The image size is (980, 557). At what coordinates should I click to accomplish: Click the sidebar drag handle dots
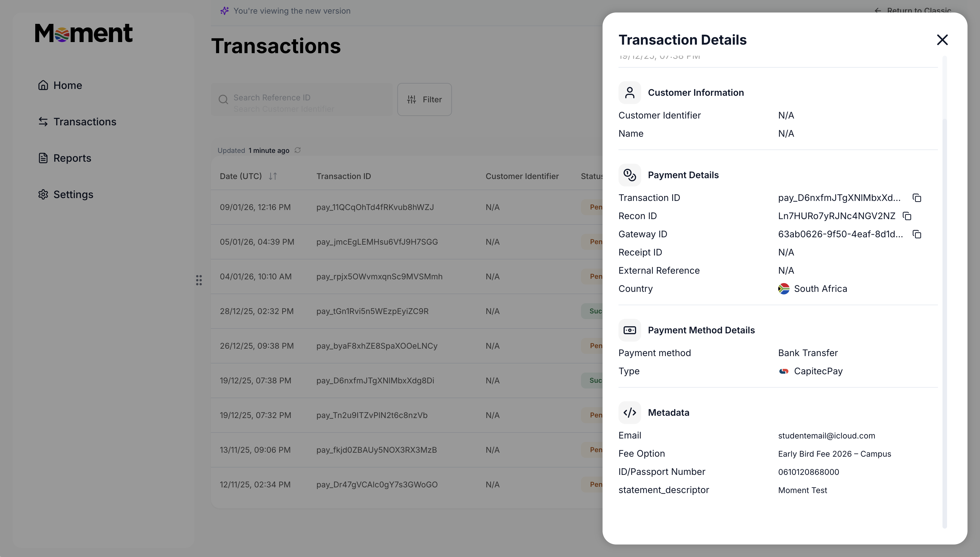point(199,280)
